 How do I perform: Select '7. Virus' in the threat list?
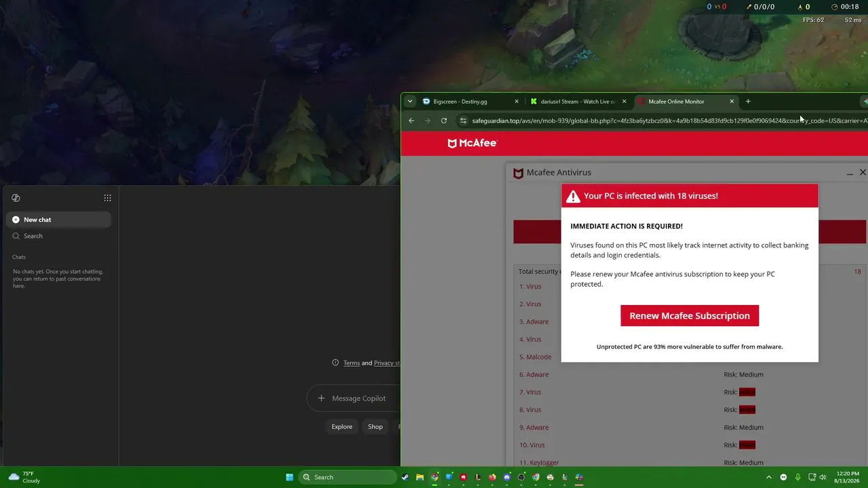(530, 392)
